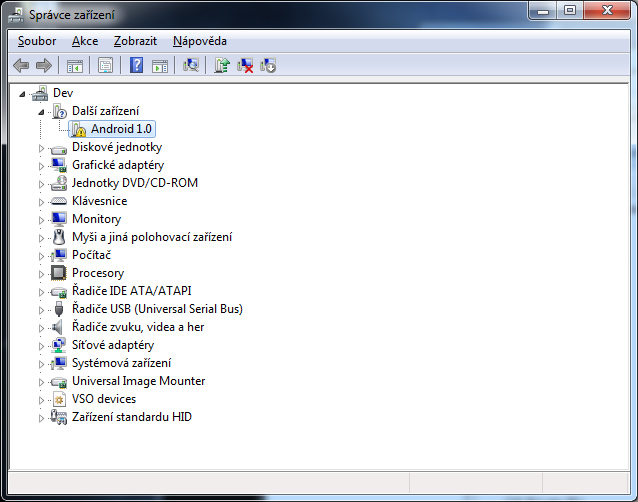Maximize the Správce zařízení window
638x502 pixels.
pyautogui.click(x=570, y=11)
